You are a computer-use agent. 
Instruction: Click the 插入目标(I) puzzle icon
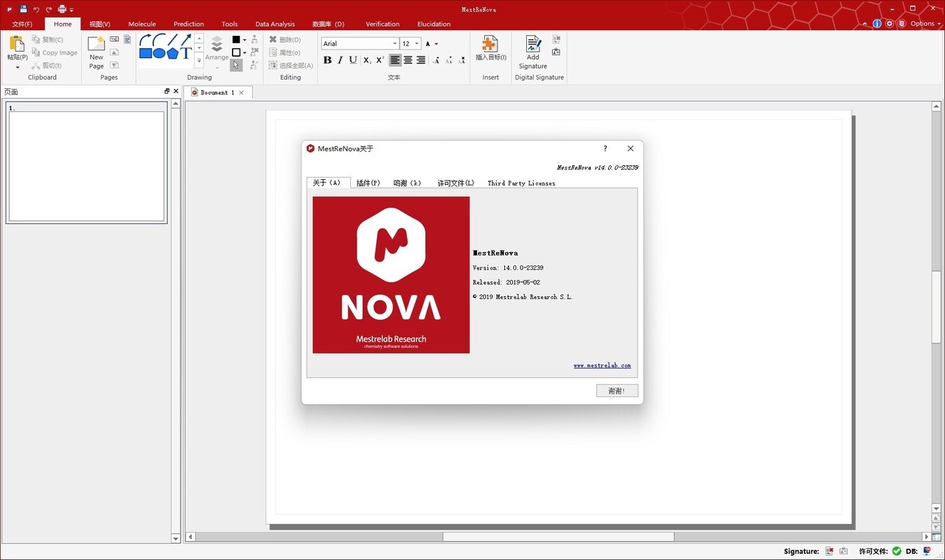pyautogui.click(x=490, y=43)
